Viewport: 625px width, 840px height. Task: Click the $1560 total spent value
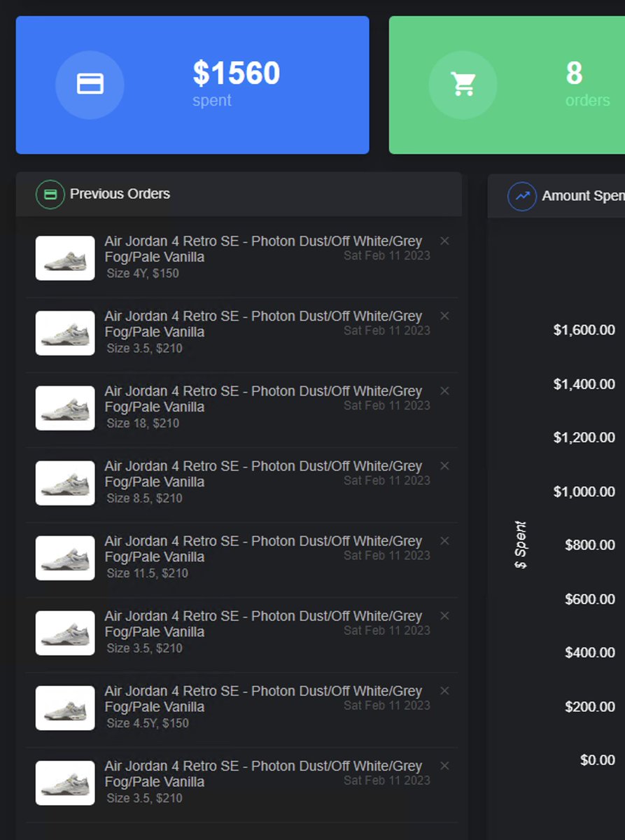[x=237, y=73]
